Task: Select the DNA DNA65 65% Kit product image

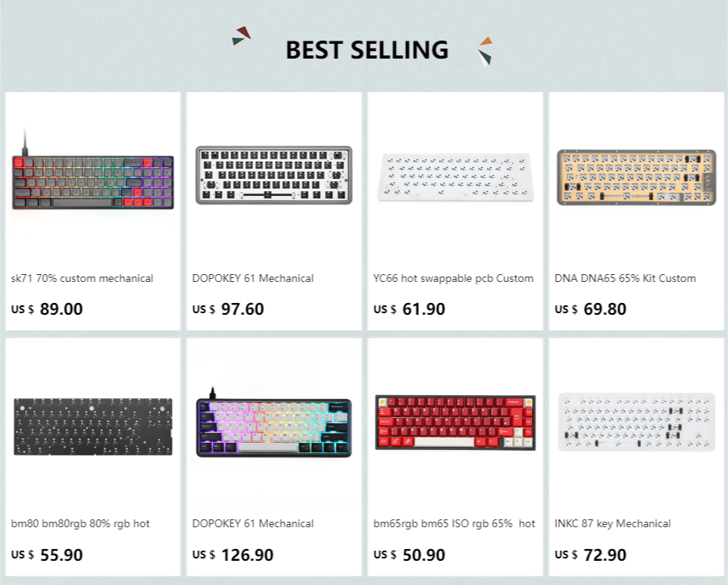Action: pos(637,176)
